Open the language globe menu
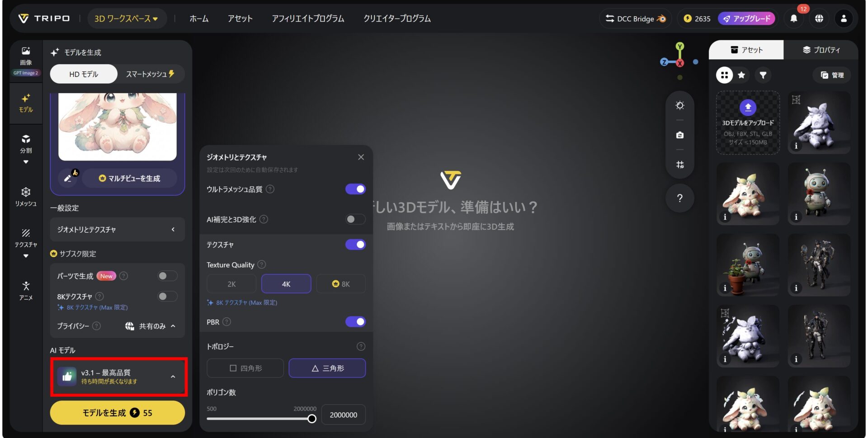Screen dimensions: 868x438 (819, 19)
